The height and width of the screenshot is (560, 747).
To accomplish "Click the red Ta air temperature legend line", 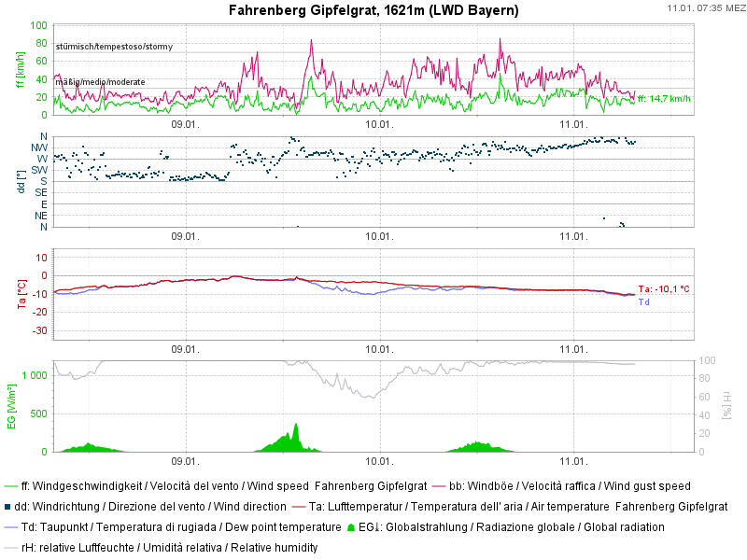I will point(299,507).
